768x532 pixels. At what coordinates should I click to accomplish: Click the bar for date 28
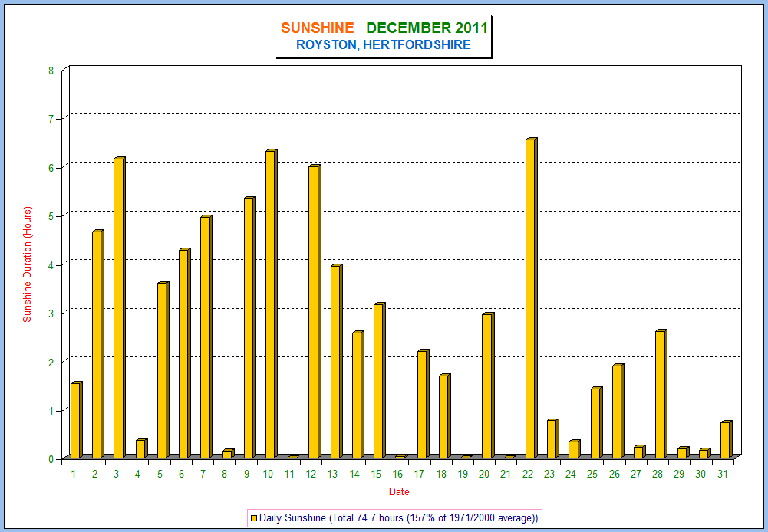tap(661, 395)
